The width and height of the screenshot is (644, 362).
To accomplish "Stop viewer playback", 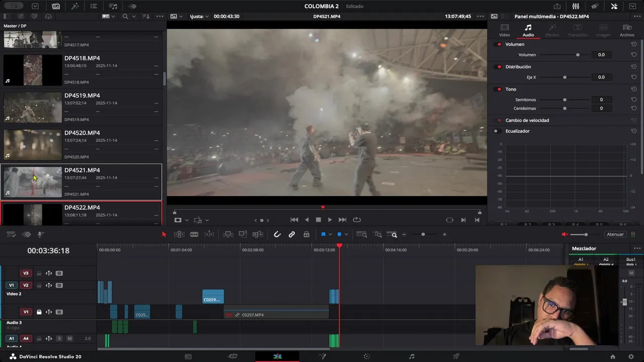I will [318, 220].
